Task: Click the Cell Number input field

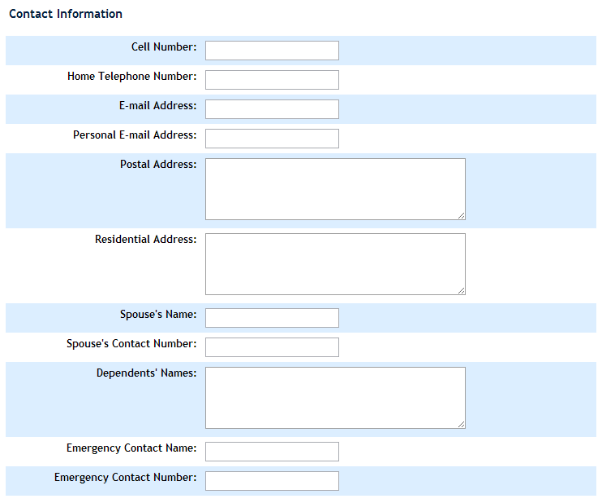Action: pos(272,50)
